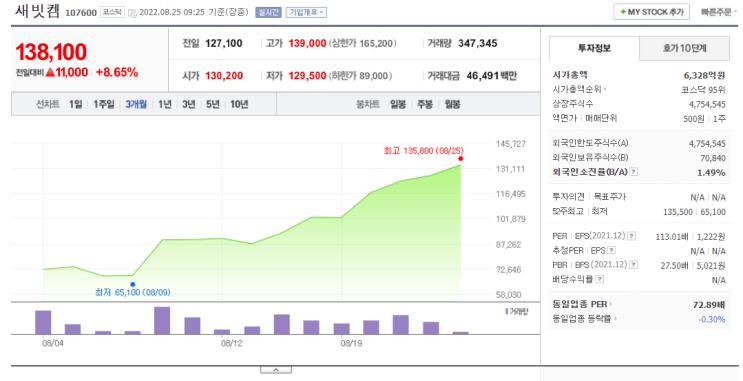Select the 1일 line chart period
Viewport: 743px width, 381px height.
click(75, 104)
